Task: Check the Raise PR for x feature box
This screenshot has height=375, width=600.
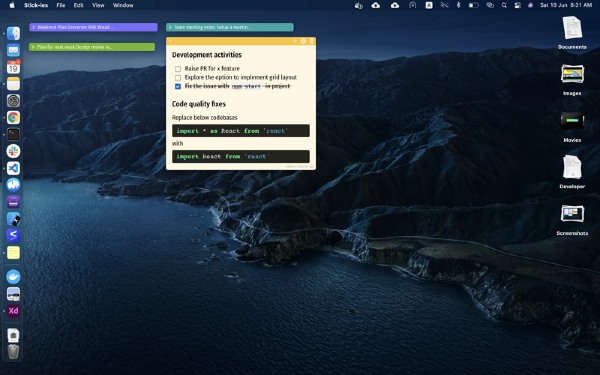Action: pyautogui.click(x=178, y=69)
